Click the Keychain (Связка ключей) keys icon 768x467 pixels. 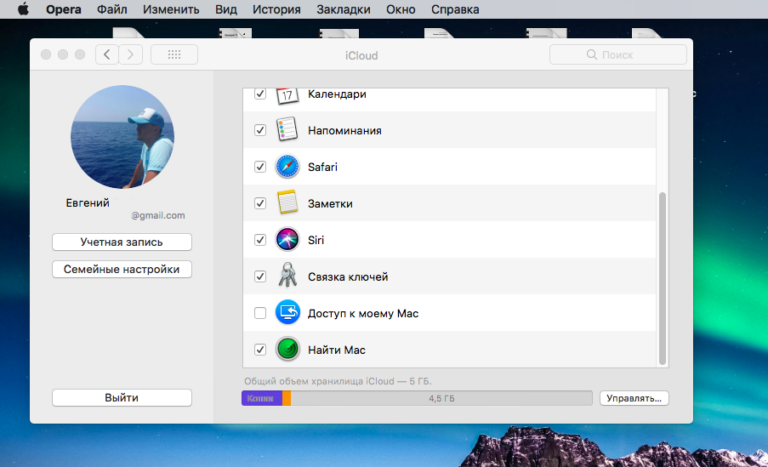pyautogui.click(x=288, y=275)
